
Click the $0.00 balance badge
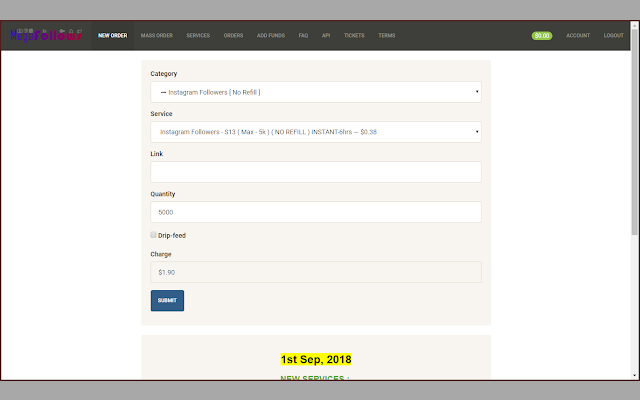click(542, 36)
